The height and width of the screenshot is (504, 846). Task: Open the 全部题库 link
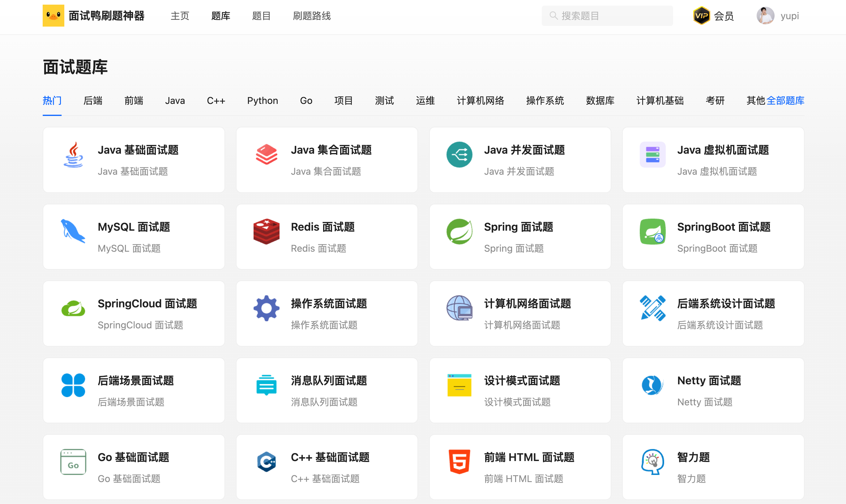click(x=785, y=100)
